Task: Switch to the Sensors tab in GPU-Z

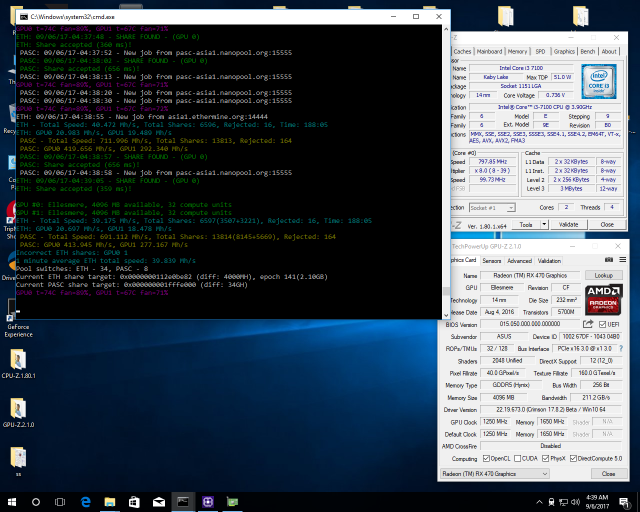Action: click(491, 259)
